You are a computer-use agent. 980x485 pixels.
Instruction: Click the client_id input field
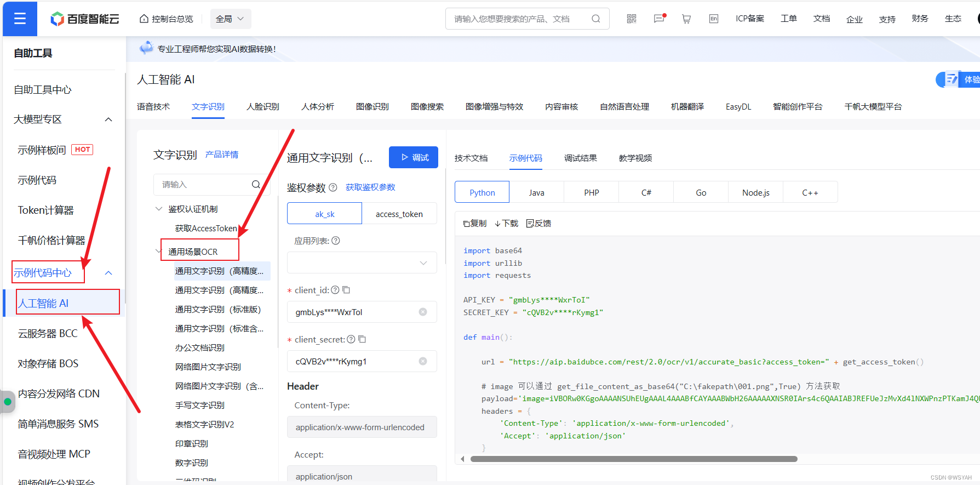tap(362, 312)
